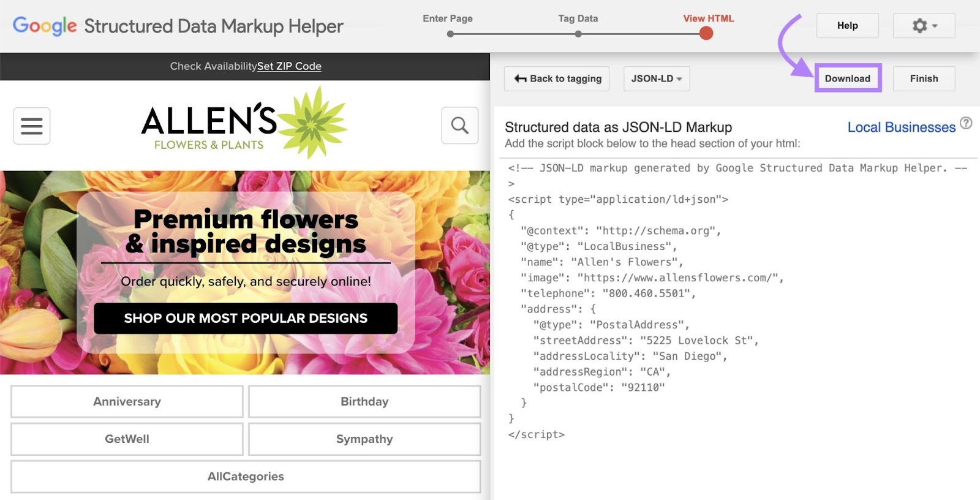The image size is (980, 500).
Task: Click the Google logo
Action: (x=45, y=26)
